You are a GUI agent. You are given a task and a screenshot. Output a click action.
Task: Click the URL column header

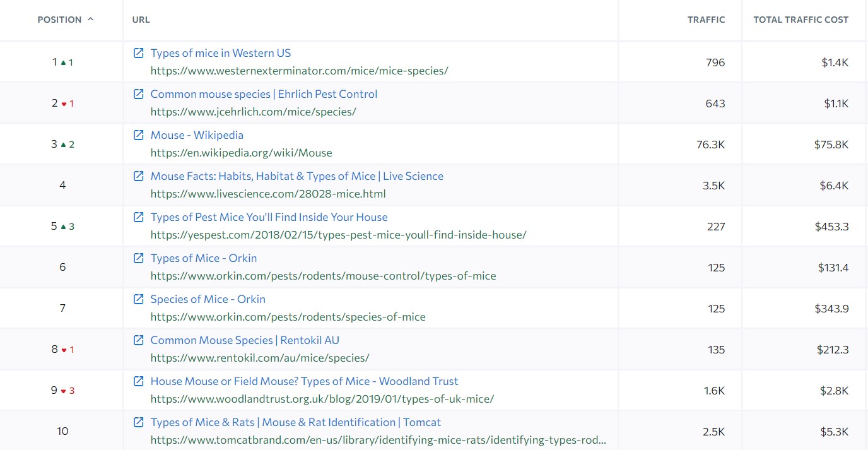[x=141, y=20]
